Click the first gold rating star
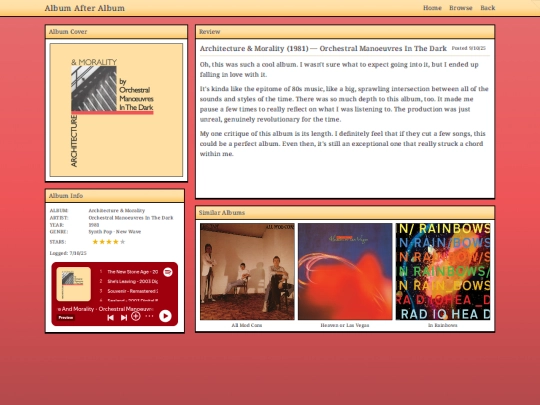Screen dimensions: 540x405 pyautogui.click(x=95, y=242)
